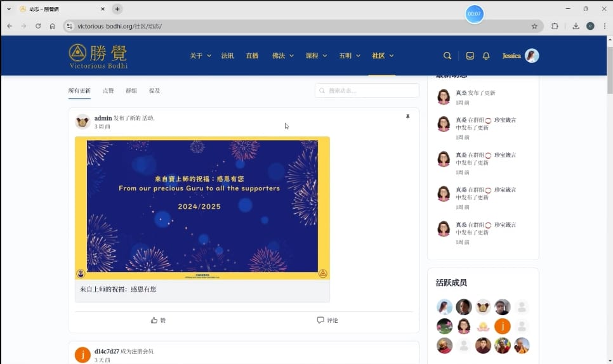Screen dimensions: 613x364
Task: Reload the page with the refresh icon
Action: 38,26
